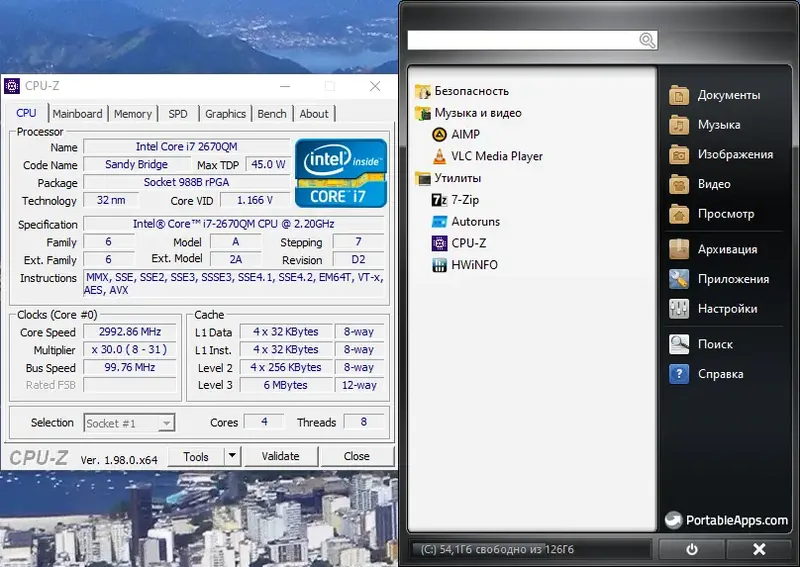
Task: Open the Музыка и видео folder icon
Action: pyautogui.click(x=422, y=113)
